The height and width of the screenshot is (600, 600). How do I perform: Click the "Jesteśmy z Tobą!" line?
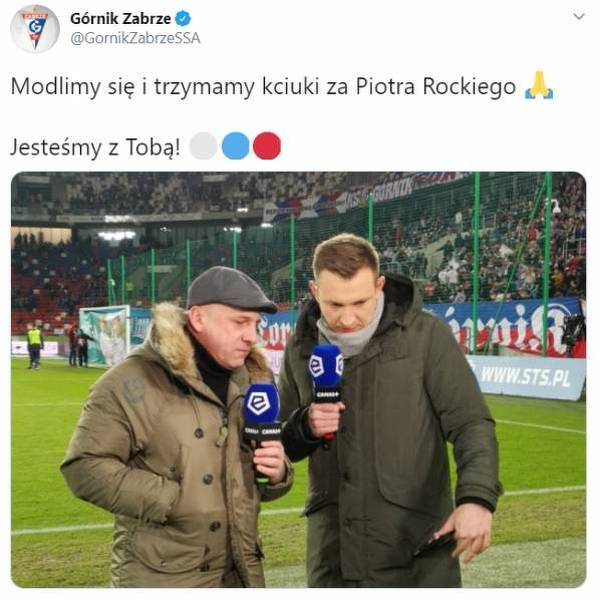(x=95, y=147)
